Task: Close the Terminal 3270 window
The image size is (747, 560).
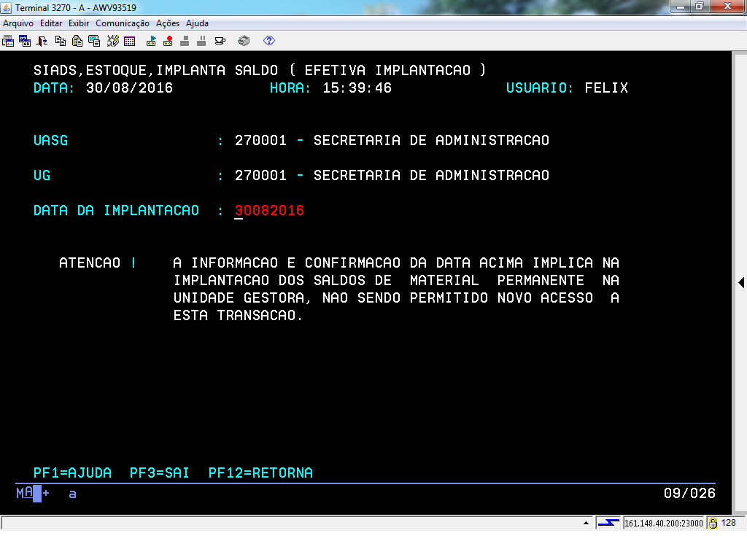Action: pyautogui.click(x=727, y=6)
